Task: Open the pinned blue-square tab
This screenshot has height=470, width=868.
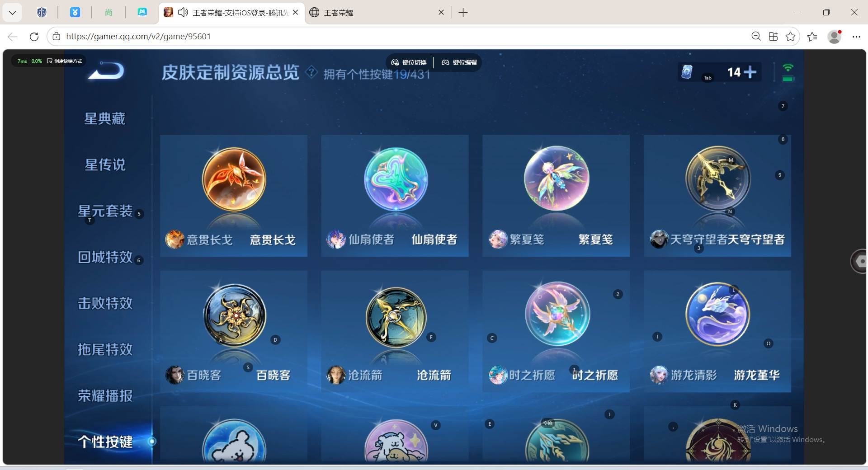Action: tap(75, 13)
